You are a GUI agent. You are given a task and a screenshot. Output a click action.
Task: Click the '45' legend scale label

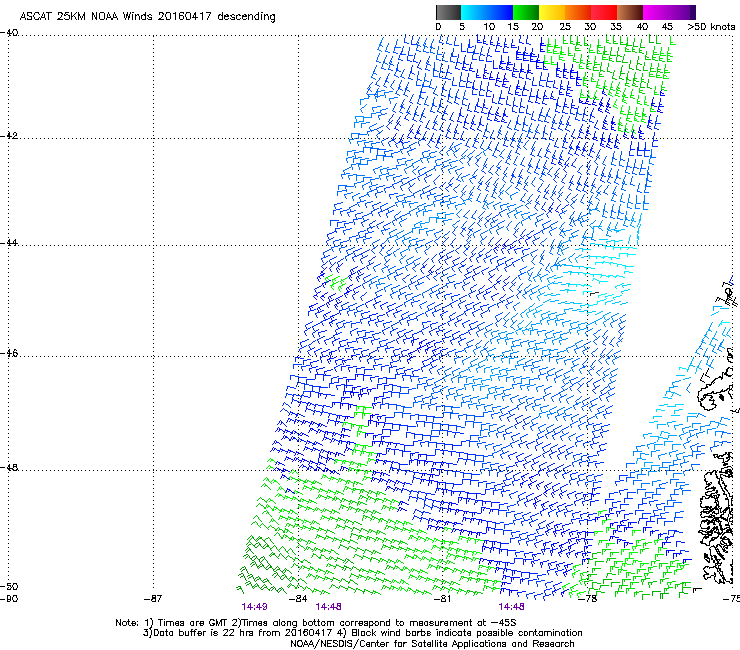667,27
